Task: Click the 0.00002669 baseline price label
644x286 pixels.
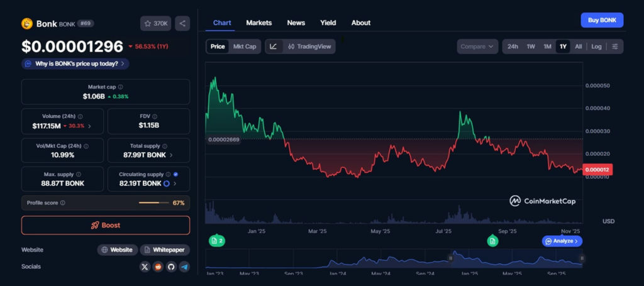Action: pyautogui.click(x=223, y=139)
